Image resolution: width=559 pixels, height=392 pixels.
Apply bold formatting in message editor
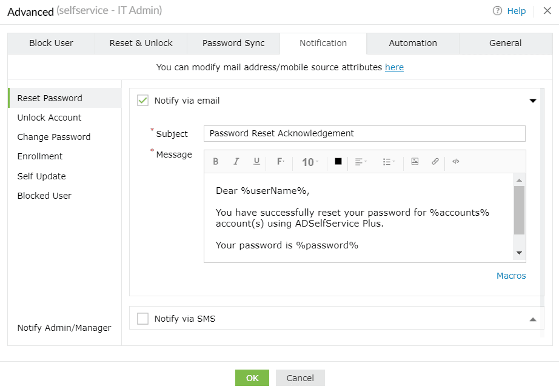tap(216, 162)
